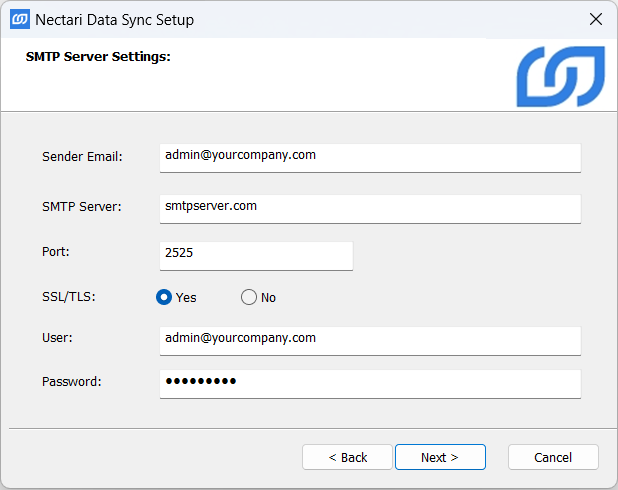618x490 pixels.
Task: Click the 'Sender Email:' label
Action: click(82, 157)
